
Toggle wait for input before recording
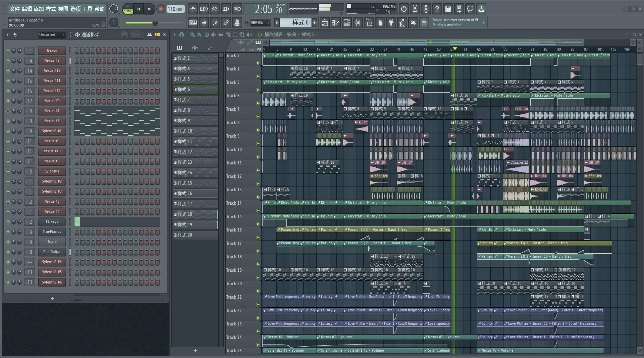tap(204, 9)
